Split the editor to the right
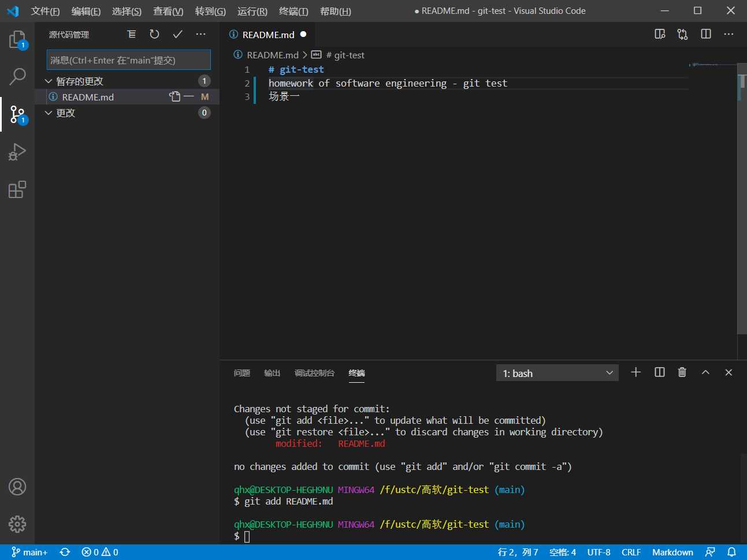Screen dimensions: 747x560 [x=706, y=34]
